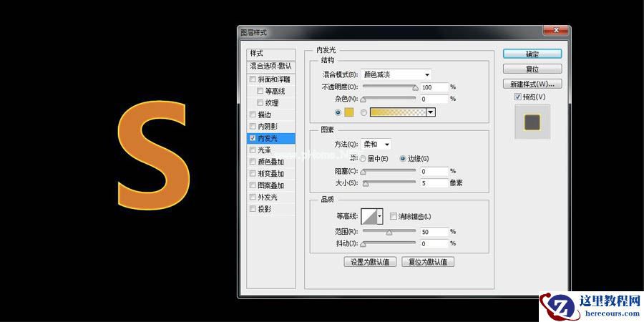
Task: Enable the 渐变叠加 checkbox
Action: pos(253,174)
